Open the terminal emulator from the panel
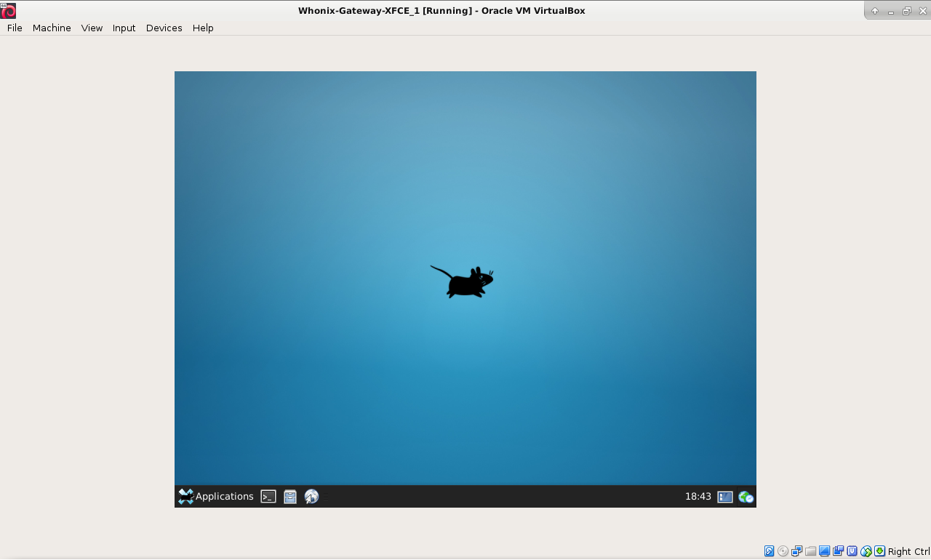Image resolution: width=931 pixels, height=560 pixels. pos(268,497)
